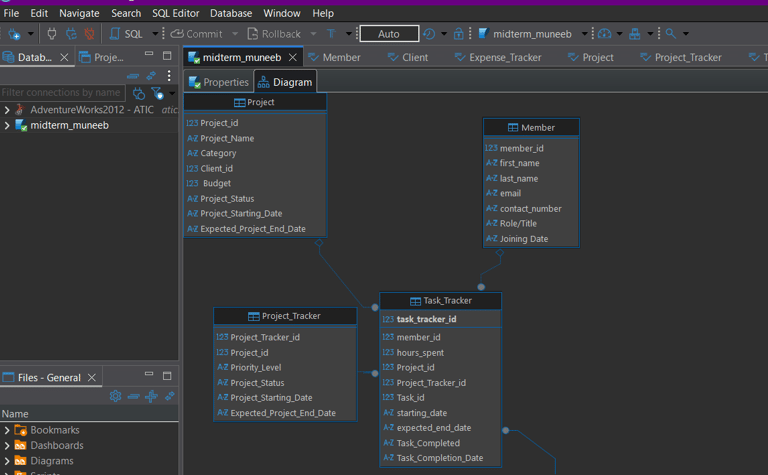Image resolution: width=768 pixels, height=475 pixels.
Task: Switch to the Projects panel tab
Action: coord(102,57)
